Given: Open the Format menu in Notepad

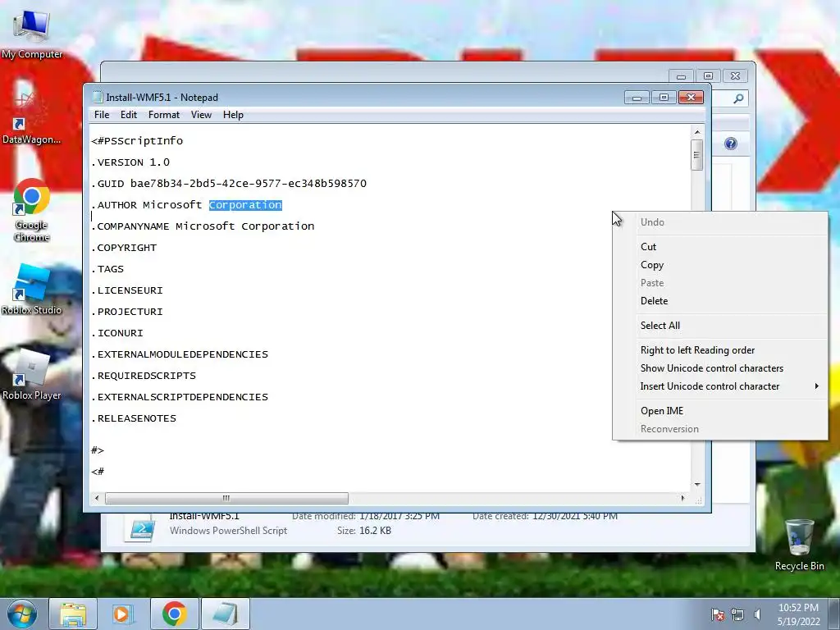Looking at the screenshot, I should (x=164, y=115).
